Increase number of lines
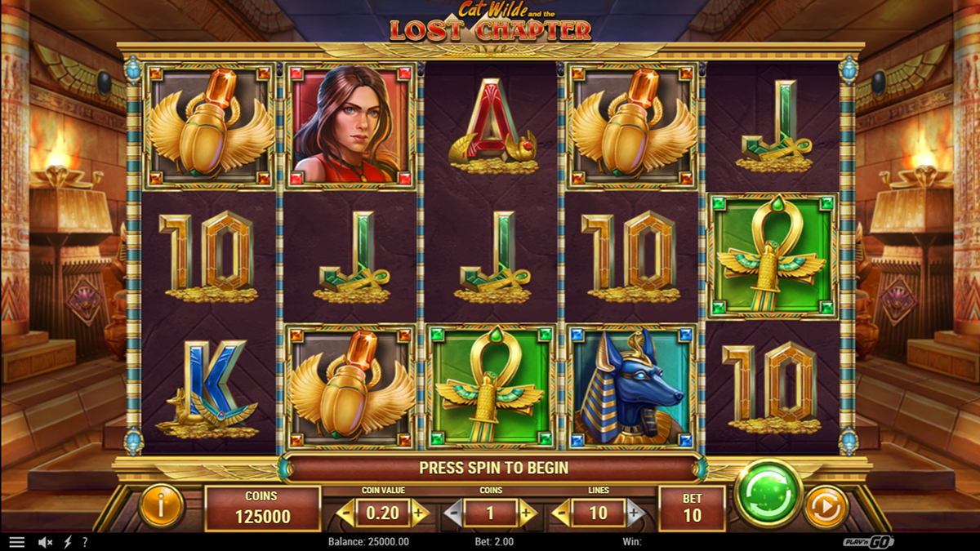 click(635, 513)
